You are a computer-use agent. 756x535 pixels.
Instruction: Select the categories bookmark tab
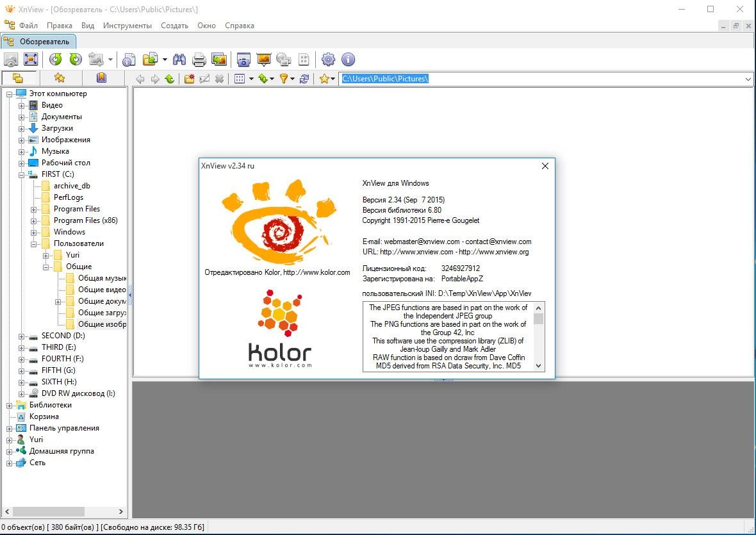pos(101,78)
